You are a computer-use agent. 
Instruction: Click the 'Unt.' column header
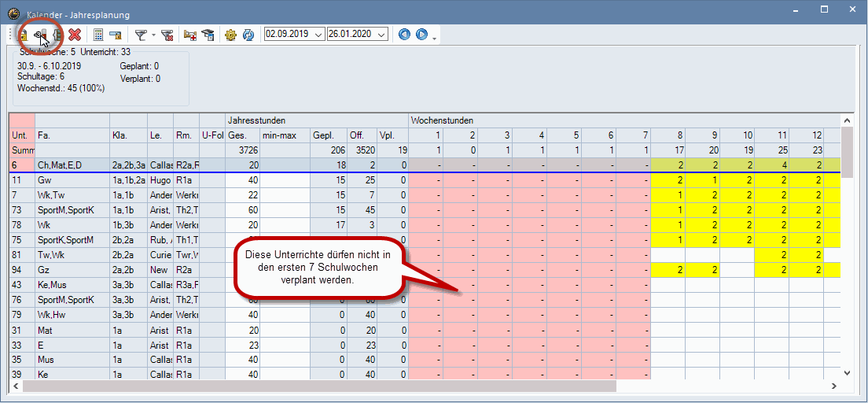[x=21, y=135]
